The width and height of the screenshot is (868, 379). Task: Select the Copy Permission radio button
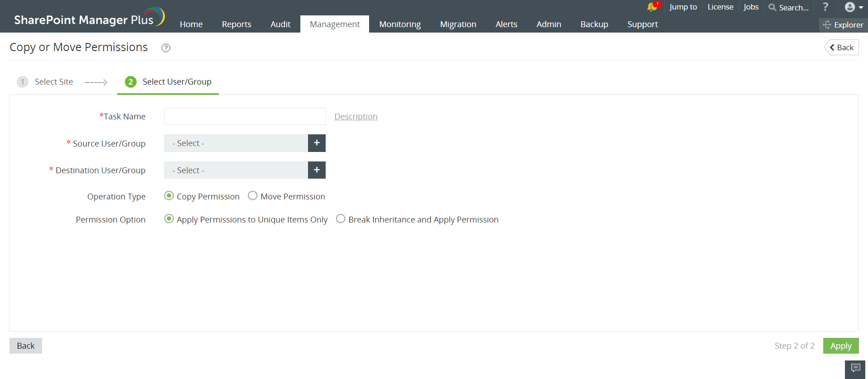pos(169,196)
